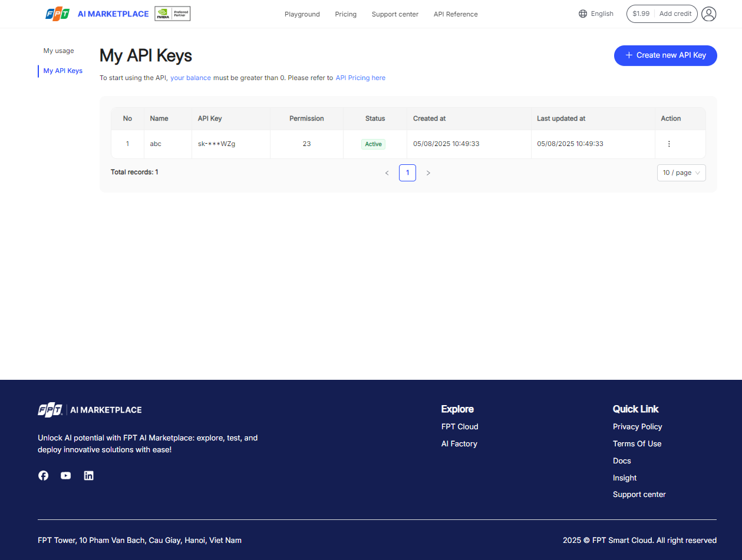
Task: Open Docs footer link
Action: 622,461
